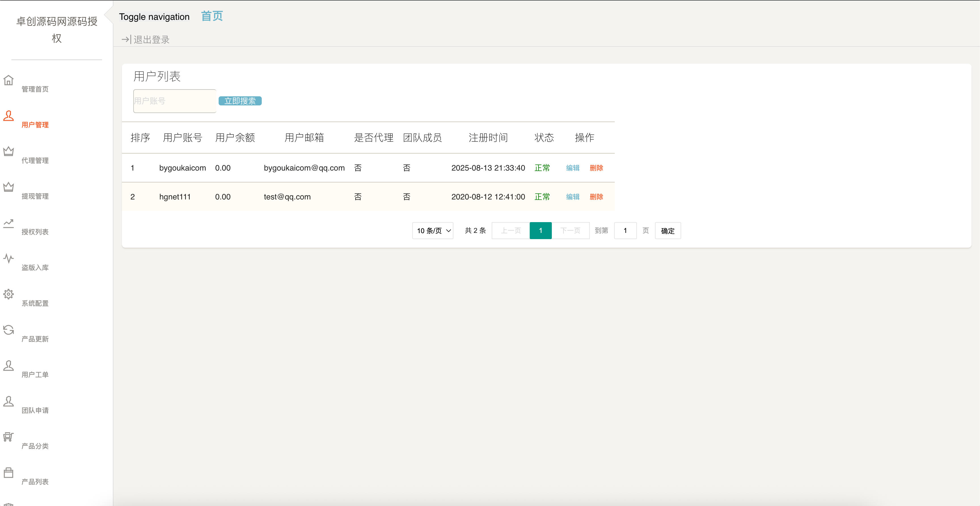
Task: Edit user hgnet111 via 编辑
Action: point(573,197)
